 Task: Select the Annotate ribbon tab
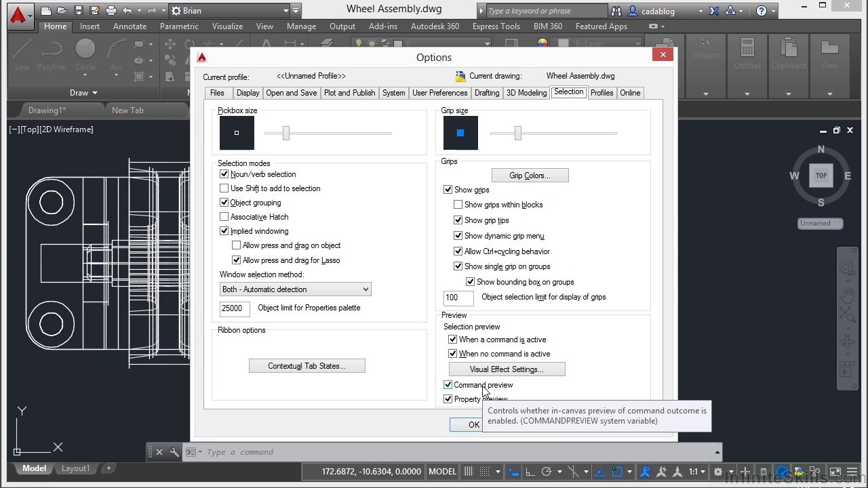click(130, 26)
